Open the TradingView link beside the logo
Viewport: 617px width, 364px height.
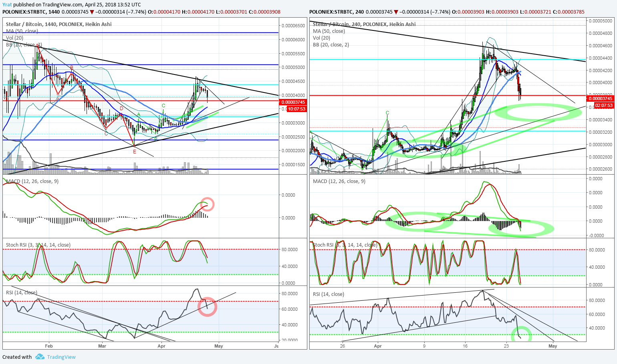pos(61,357)
